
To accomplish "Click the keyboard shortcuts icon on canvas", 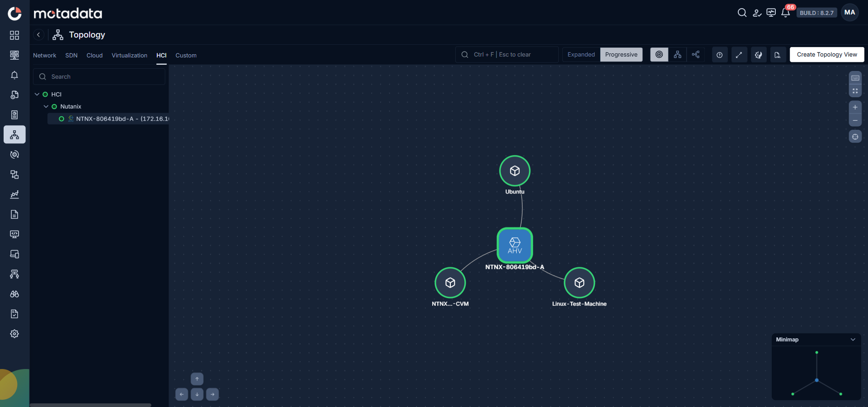I will click(855, 78).
